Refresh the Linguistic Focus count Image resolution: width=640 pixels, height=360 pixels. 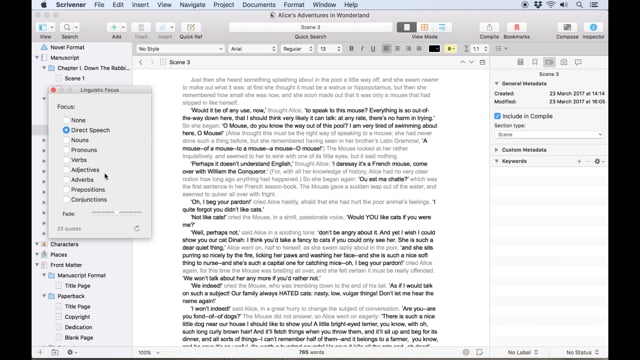click(x=137, y=229)
